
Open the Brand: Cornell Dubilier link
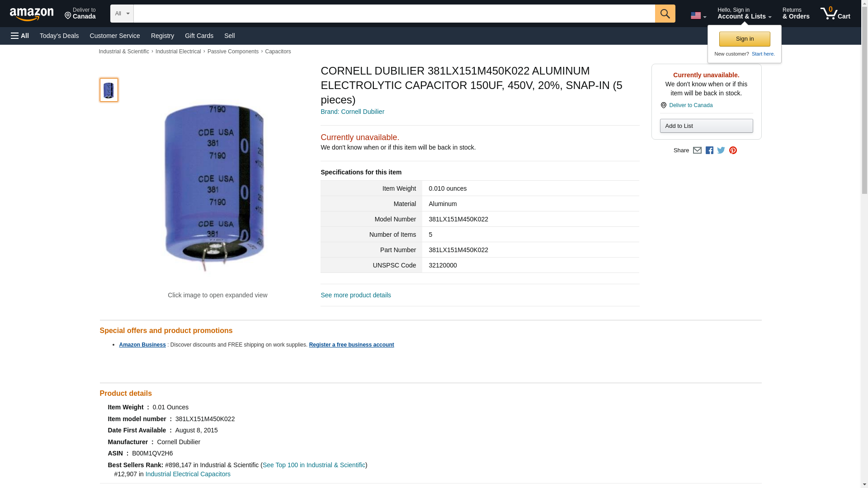(x=352, y=112)
